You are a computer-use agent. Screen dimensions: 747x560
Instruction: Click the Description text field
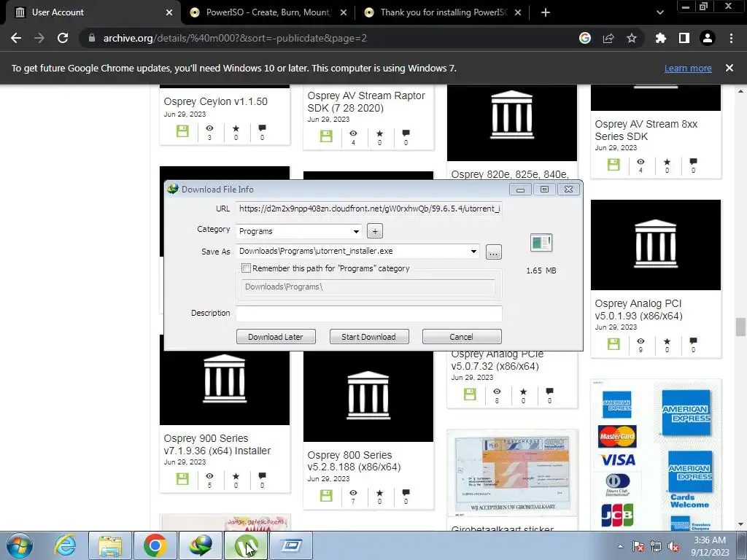[369, 313]
